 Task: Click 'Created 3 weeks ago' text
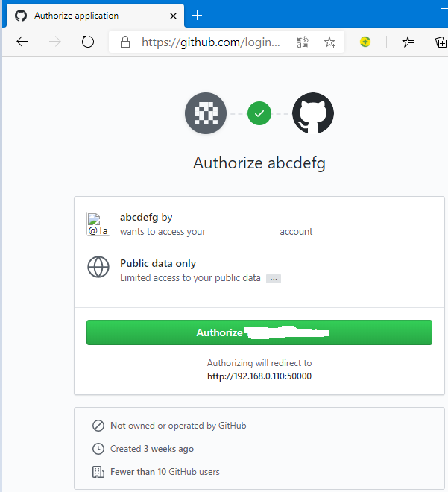pos(152,449)
